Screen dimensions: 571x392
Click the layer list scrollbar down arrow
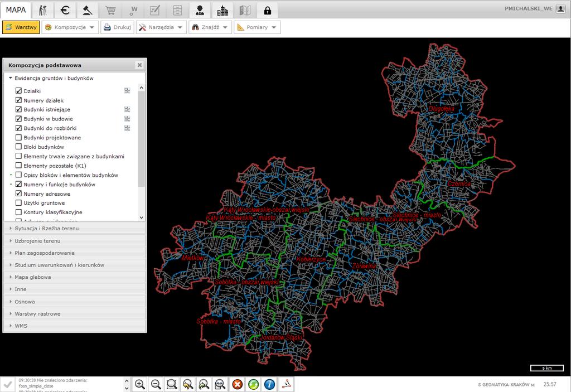pyautogui.click(x=142, y=217)
